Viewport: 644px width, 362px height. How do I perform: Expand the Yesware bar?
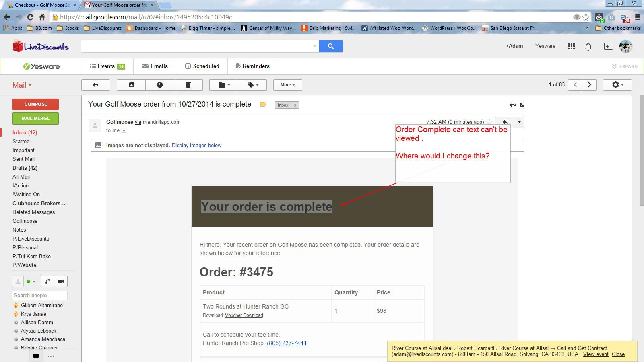625,66
